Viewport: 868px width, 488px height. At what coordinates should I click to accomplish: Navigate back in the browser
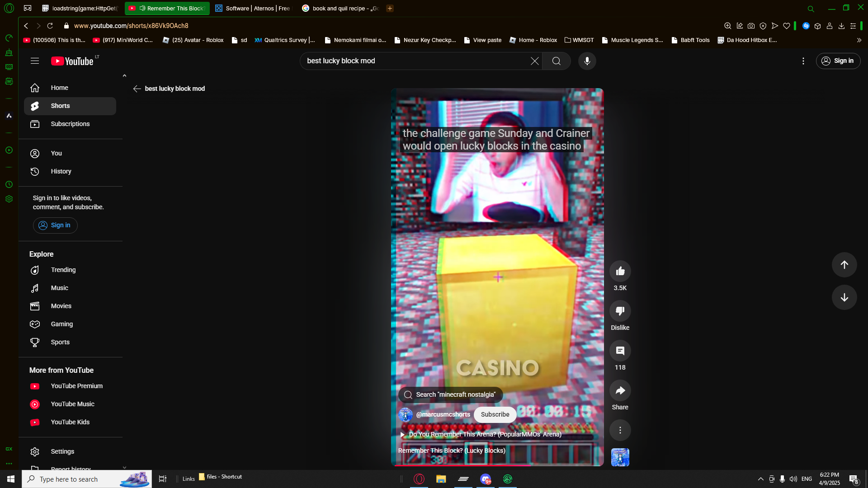pos(26,26)
